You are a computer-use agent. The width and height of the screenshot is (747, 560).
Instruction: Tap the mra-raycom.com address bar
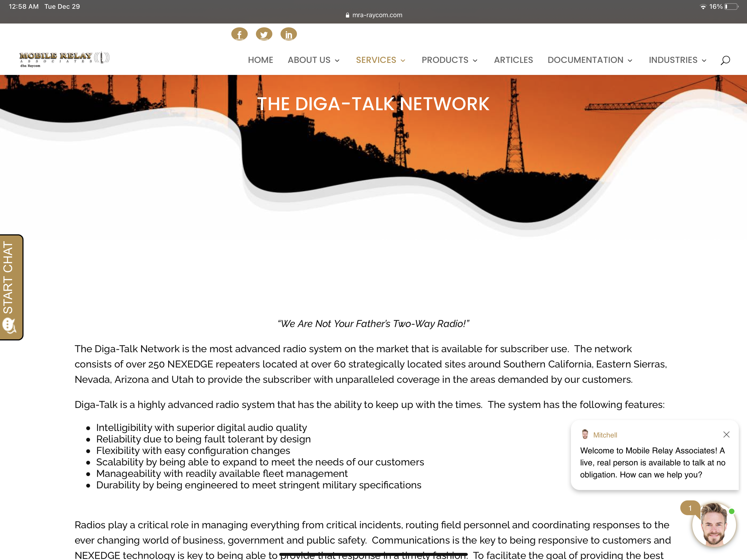click(373, 15)
